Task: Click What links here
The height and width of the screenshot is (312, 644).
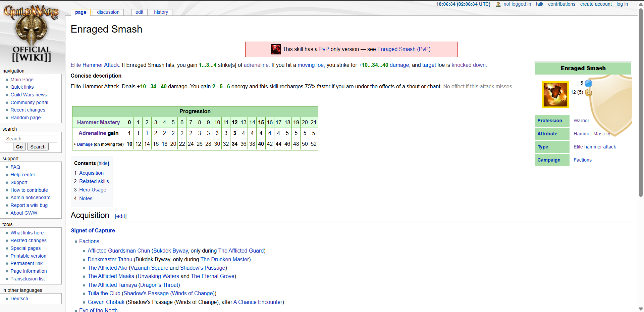Action: coord(27,233)
